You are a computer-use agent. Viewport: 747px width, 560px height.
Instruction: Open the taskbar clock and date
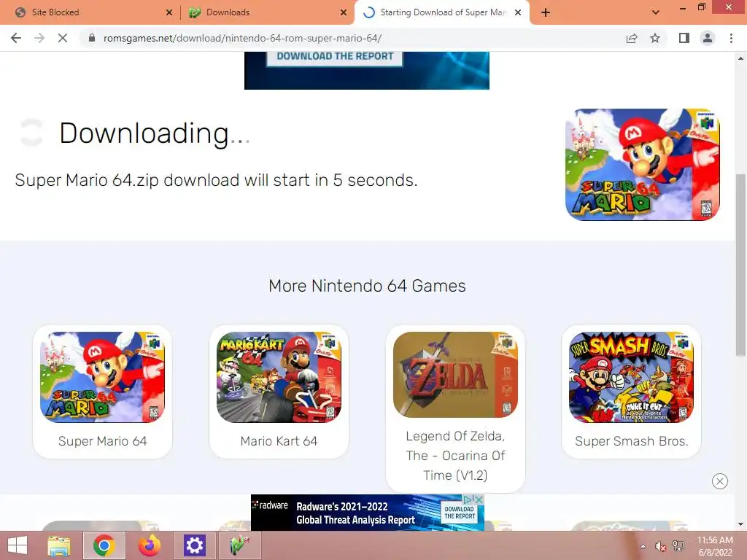click(715, 546)
